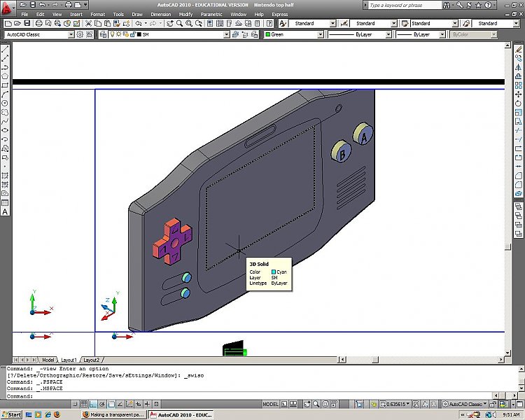Click the Open file icon

pyautogui.click(x=17, y=23)
